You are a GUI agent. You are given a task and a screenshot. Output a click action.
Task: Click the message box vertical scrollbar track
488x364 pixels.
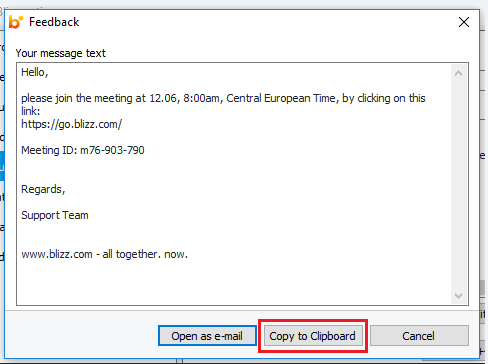(x=458, y=184)
